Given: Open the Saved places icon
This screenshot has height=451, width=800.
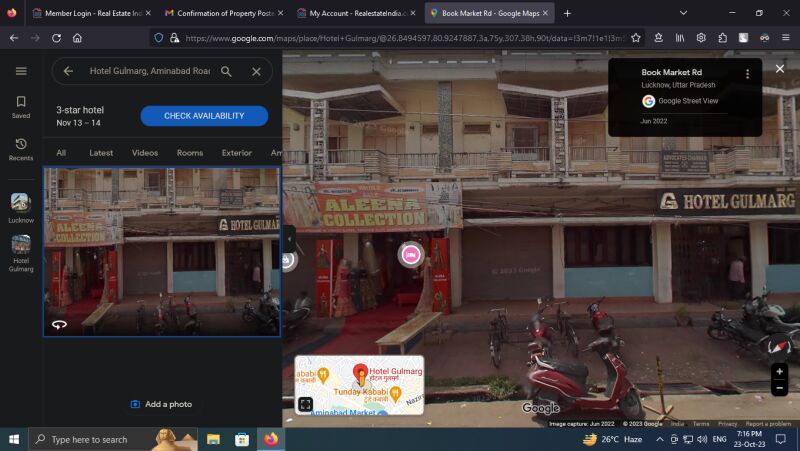Looking at the screenshot, I should click(21, 107).
